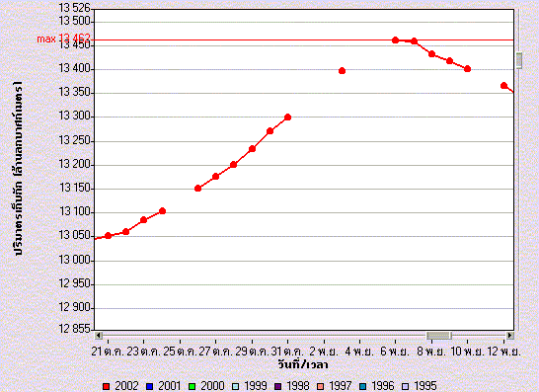This screenshot has width=539, height=392.
Task: Toggle the 1999 series legend box
Action: [236, 386]
